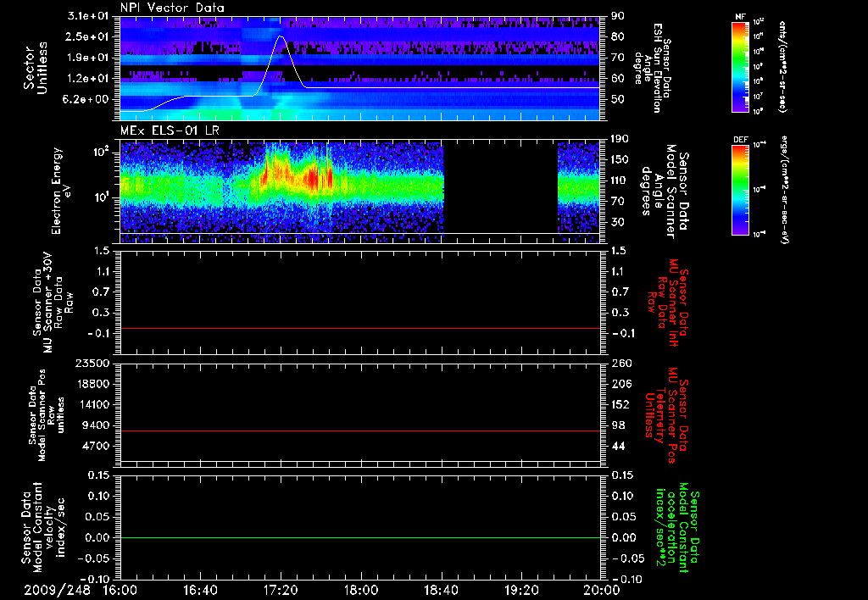This screenshot has height=600, width=868.
Task: Click the 19:20 time axis label
Action: 521,590
